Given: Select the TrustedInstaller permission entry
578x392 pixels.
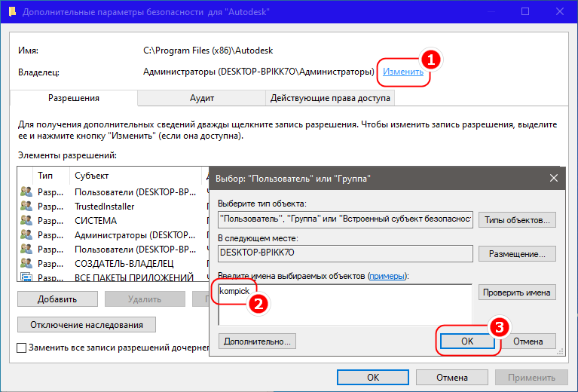Looking at the screenshot, I should [113, 207].
